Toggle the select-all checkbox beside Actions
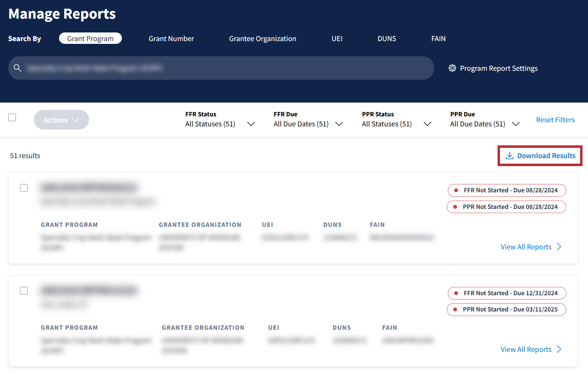This screenshot has height=375, width=588. click(x=12, y=117)
